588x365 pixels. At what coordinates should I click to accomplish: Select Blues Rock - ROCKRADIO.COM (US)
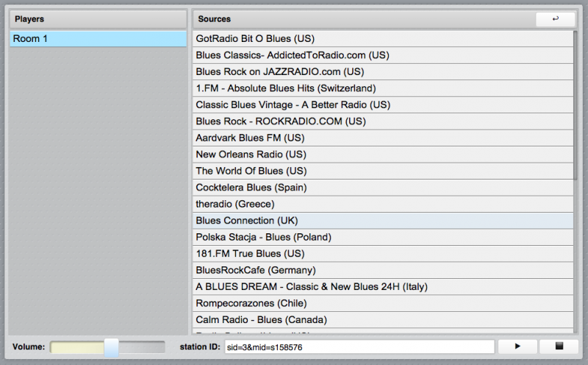click(x=383, y=121)
